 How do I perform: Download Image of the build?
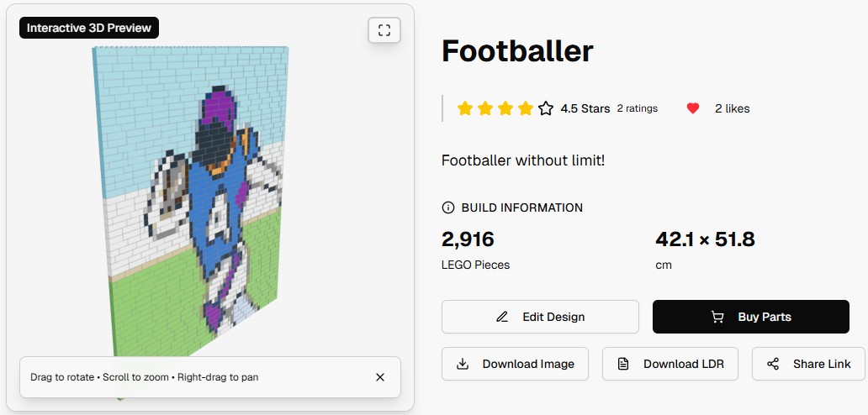[515, 364]
